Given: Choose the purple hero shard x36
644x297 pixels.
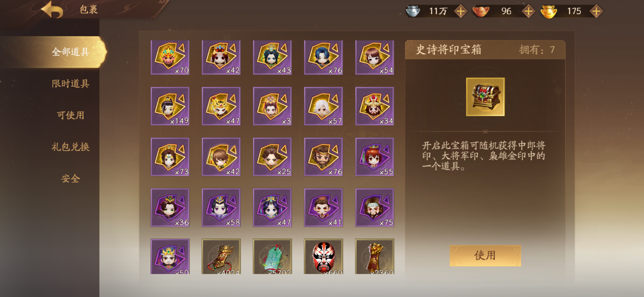Looking at the screenshot, I should [170, 208].
